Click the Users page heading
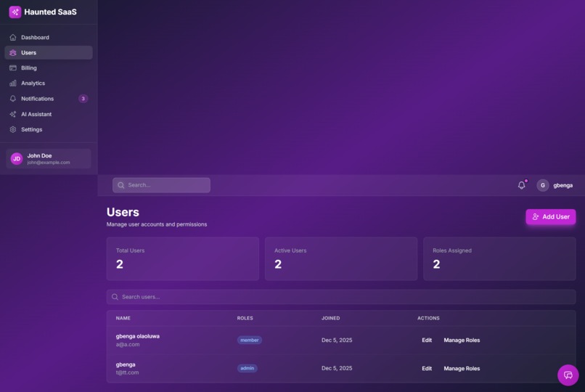Screen dimensions: 585x392 point(123,212)
